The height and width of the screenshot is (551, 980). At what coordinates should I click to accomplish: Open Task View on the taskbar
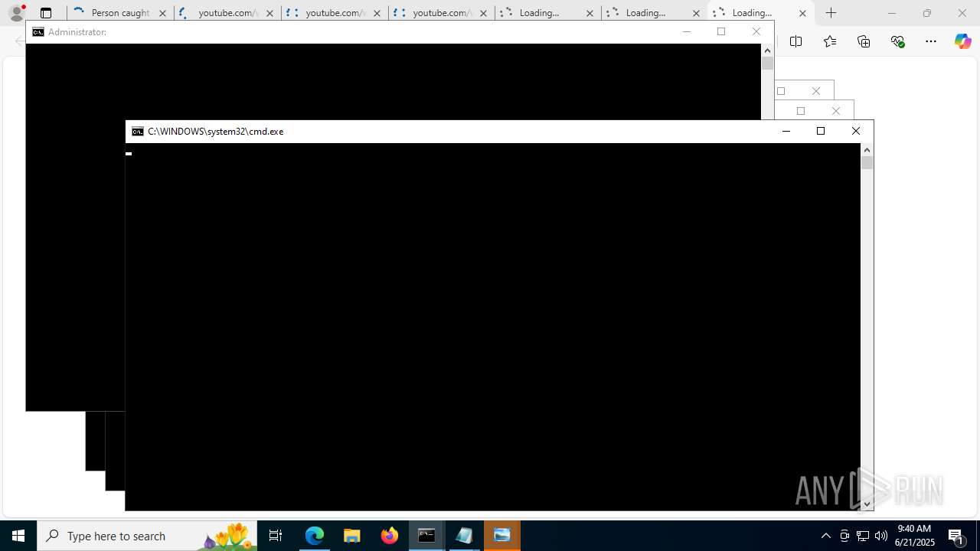pyautogui.click(x=276, y=536)
